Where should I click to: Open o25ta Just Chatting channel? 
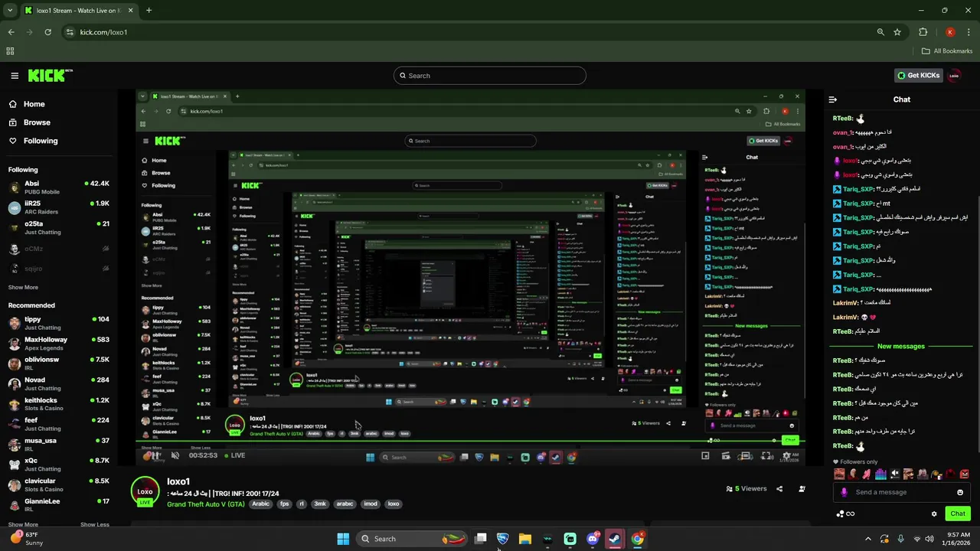pyautogui.click(x=58, y=227)
